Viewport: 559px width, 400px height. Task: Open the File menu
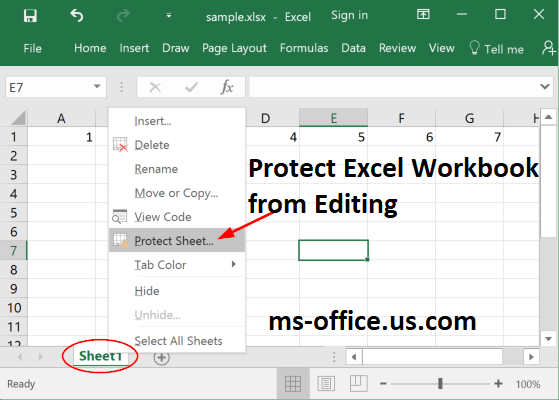(x=32, y=48)
